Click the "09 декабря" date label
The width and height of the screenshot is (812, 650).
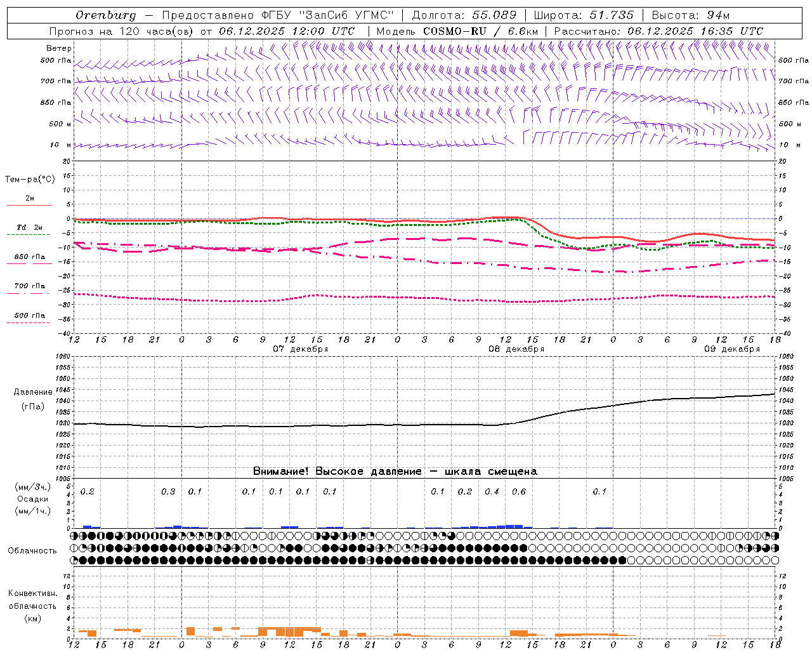pos(732,349)
